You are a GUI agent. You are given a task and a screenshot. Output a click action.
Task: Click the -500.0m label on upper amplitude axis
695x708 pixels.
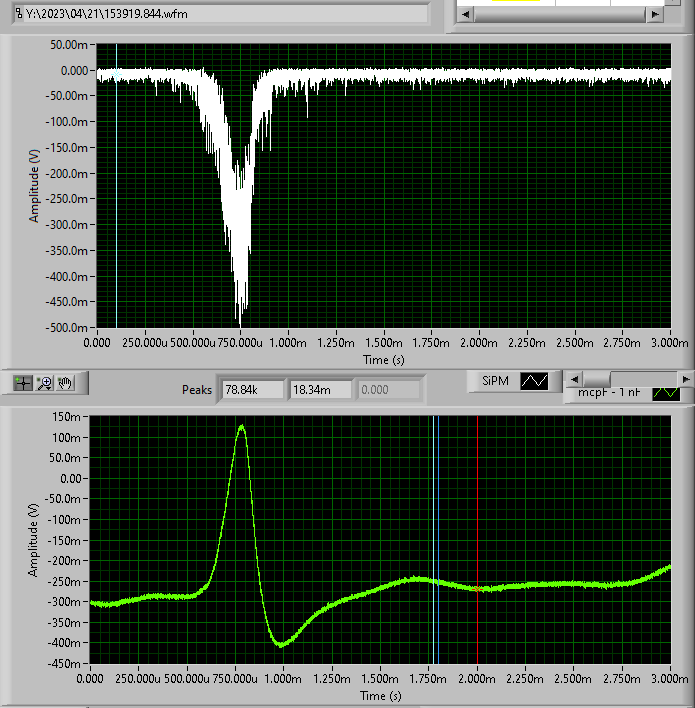(66, 327)
